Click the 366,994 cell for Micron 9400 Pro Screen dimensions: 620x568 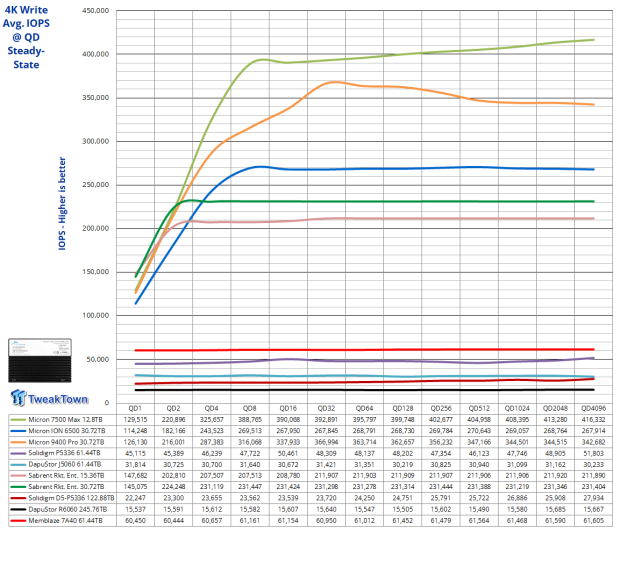pos(326,442)
